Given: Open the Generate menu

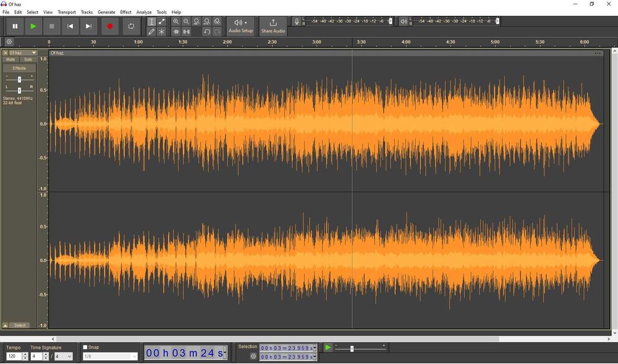Looking at the screenshot, I should tap(106, 12).
